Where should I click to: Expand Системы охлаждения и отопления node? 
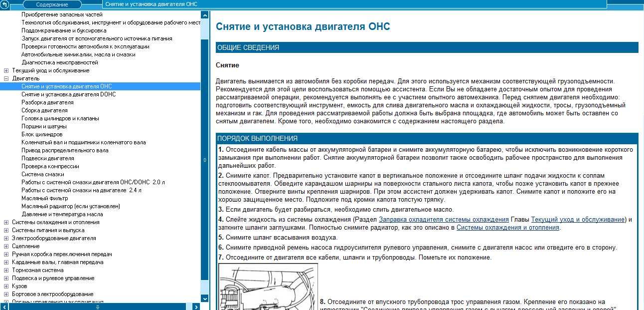pos(6,222)
